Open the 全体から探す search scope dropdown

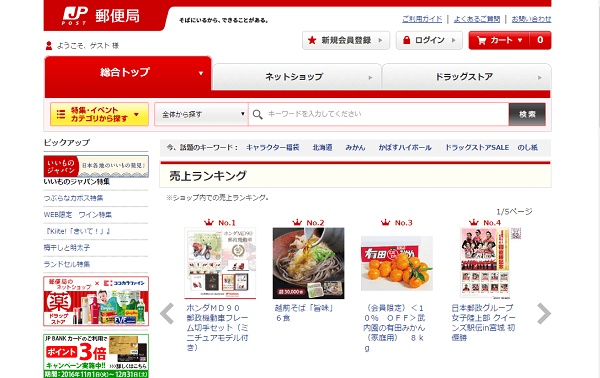pos(202,114)
